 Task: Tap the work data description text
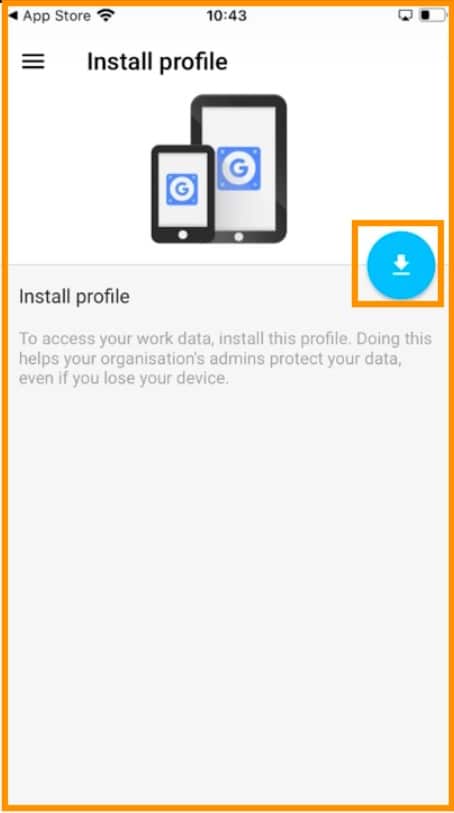tap(225, 358)
